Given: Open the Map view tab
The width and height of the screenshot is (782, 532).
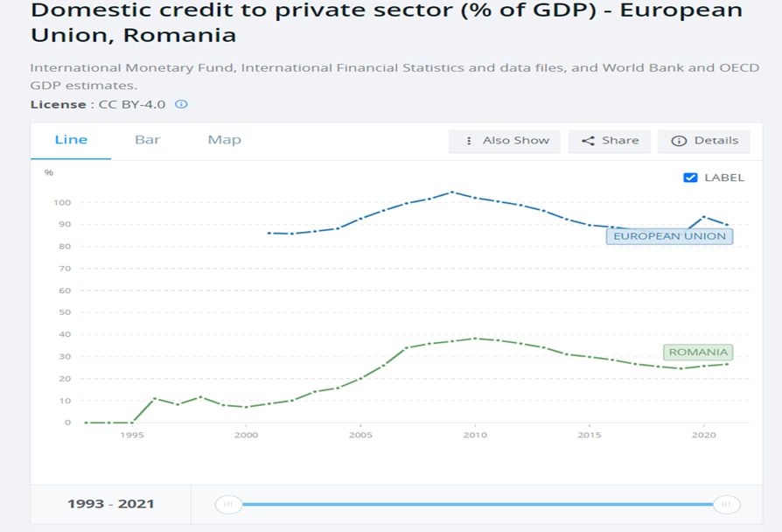Looking at the screenshot, I should point(224,140).
